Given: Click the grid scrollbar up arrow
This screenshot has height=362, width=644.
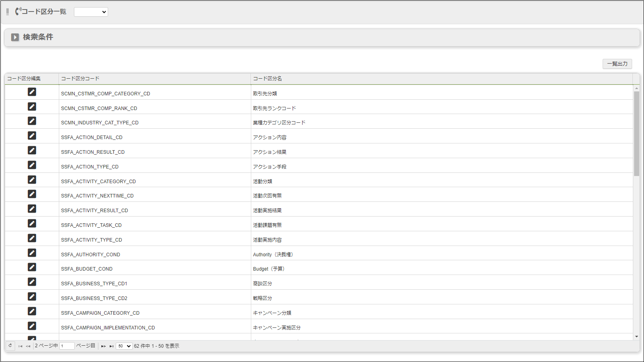Looking at the screenshot, I should (x=636, y=88).
